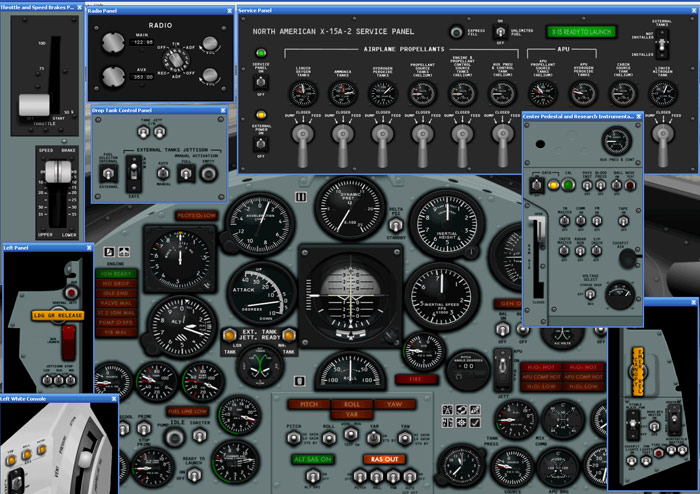Click the ALT SAS ON light

(x=311, y=458)
